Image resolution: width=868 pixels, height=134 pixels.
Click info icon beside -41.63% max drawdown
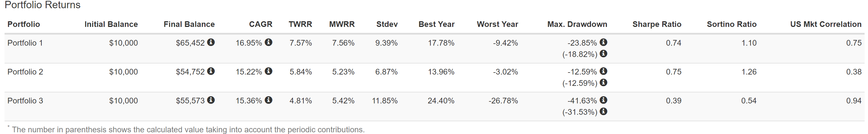(x=603, y=100)
